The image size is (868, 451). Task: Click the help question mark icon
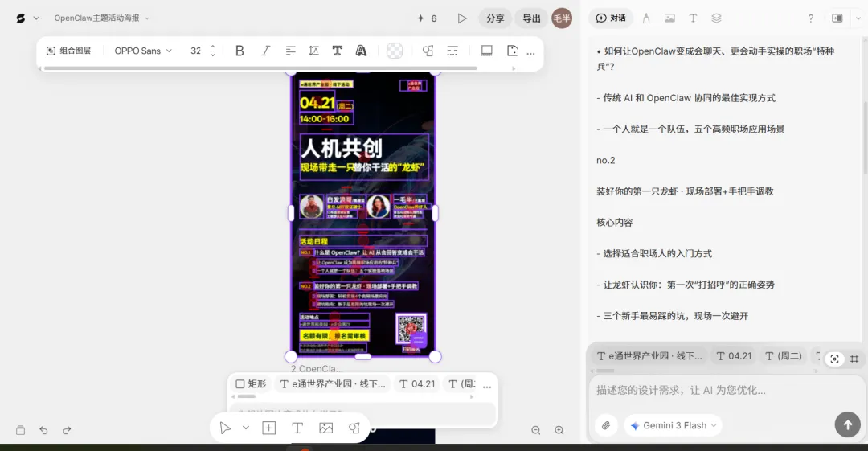point(810,18)
